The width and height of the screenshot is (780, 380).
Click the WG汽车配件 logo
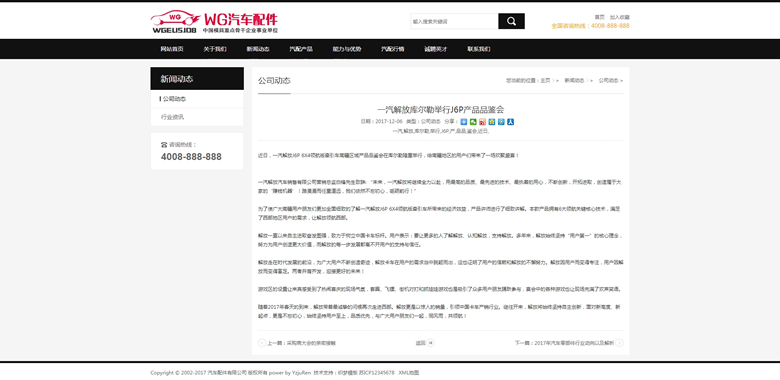click(x=214, y=22)
